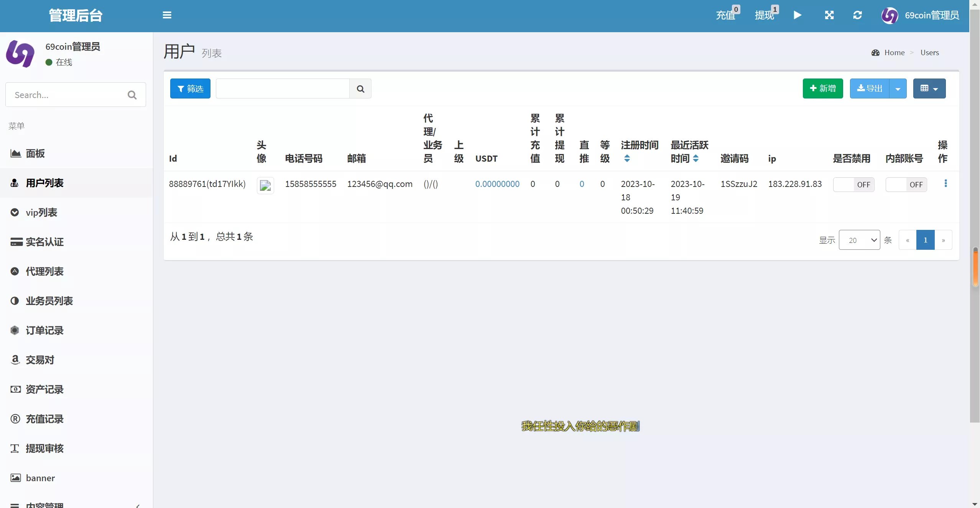980x508 pixels.
Task: Click the green 新增 button
Action: [823, 89]
